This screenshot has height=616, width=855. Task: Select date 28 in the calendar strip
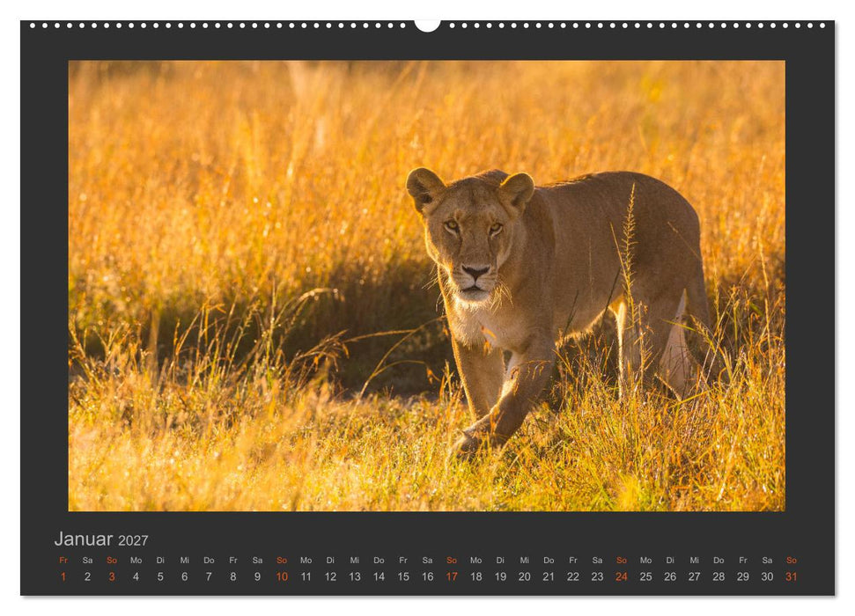[719, 576]
